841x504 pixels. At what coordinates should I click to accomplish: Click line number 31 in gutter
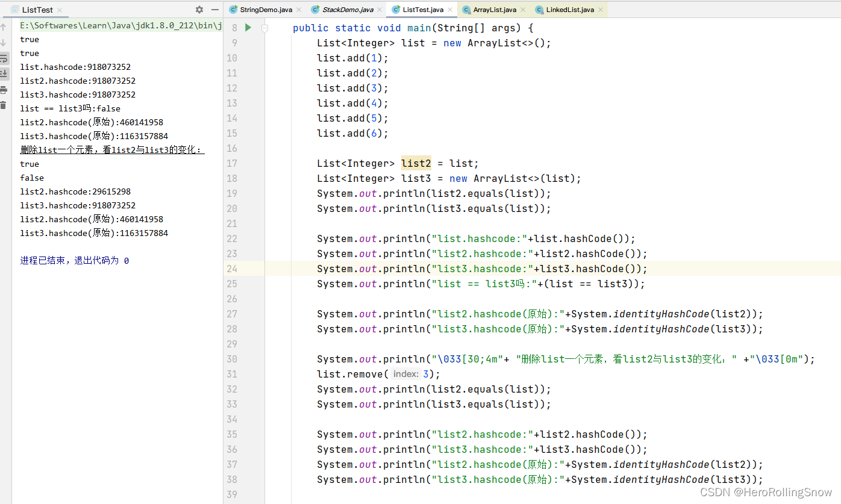[232, 375]
